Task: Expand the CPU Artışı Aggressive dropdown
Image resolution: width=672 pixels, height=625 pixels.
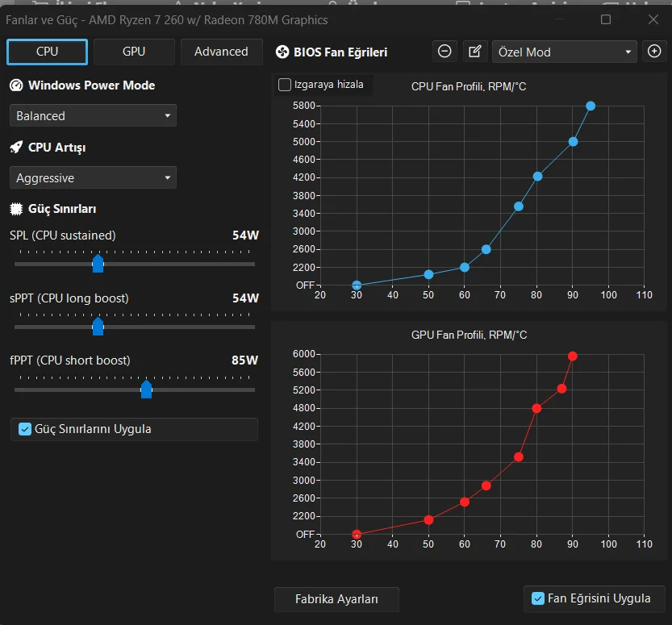Action: pyautogui.click(x=93, y=177)
